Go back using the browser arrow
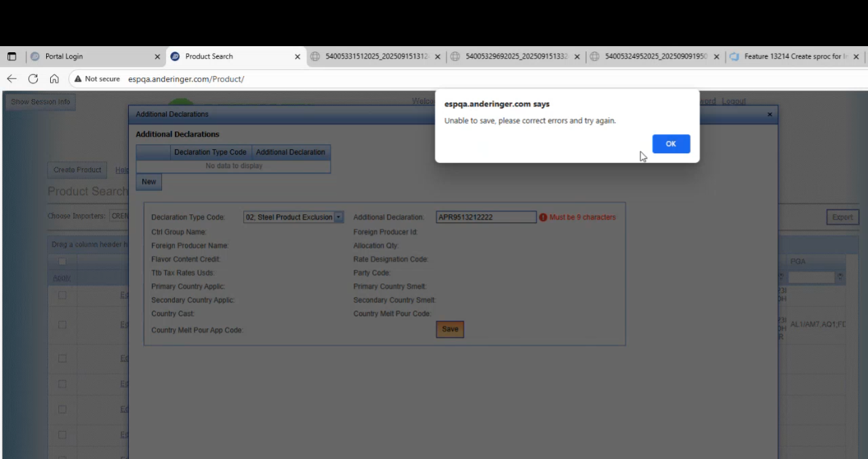 [12, 79]
